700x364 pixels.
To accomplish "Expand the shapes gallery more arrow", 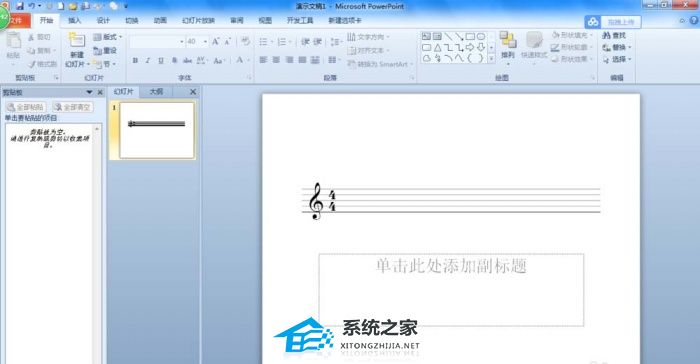I will click(492, 58).
